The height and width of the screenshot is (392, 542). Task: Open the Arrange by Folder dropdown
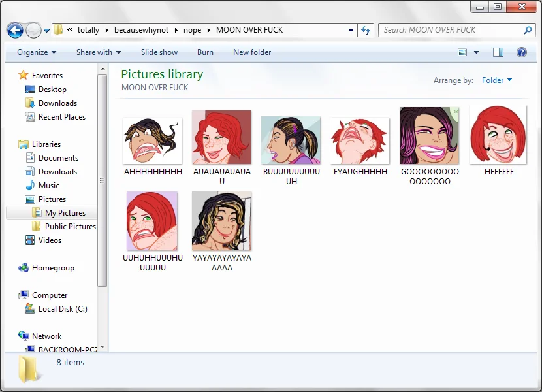point(497,80)
